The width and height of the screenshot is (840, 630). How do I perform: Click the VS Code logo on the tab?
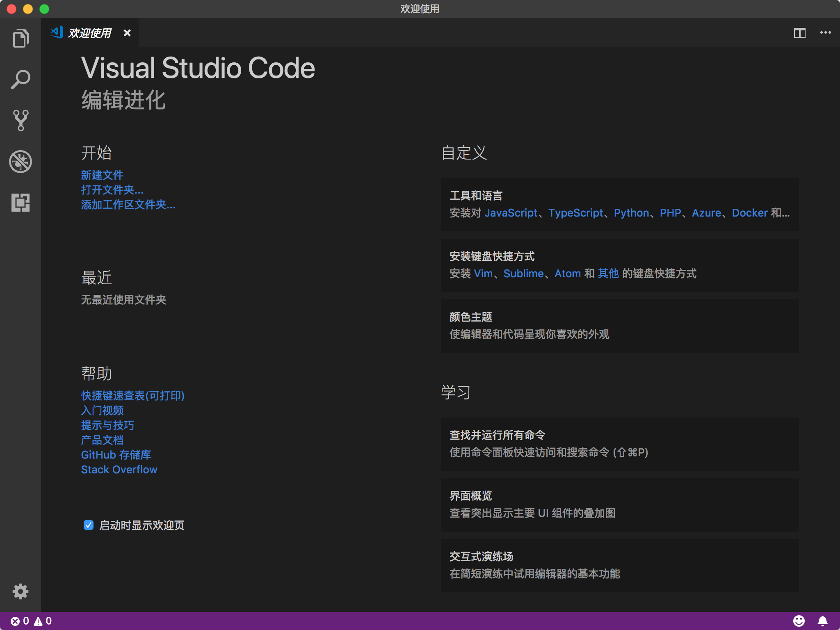57,32
